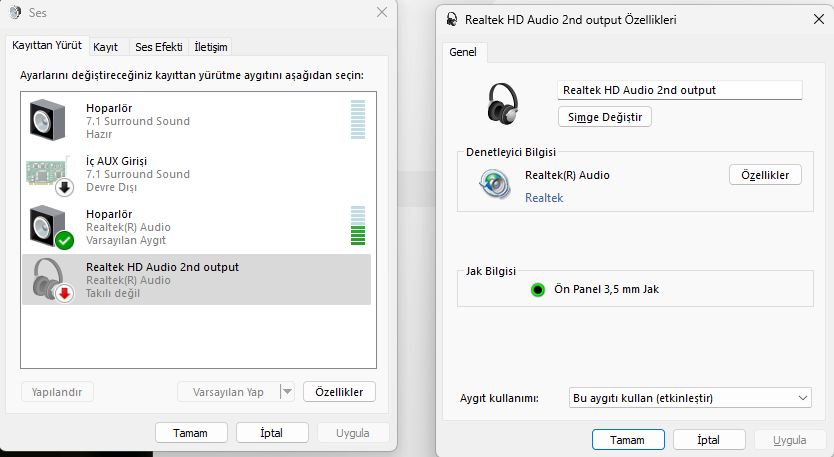
Task: Click the 'İç AUX Girişi' device name
Action: [116, 161]
